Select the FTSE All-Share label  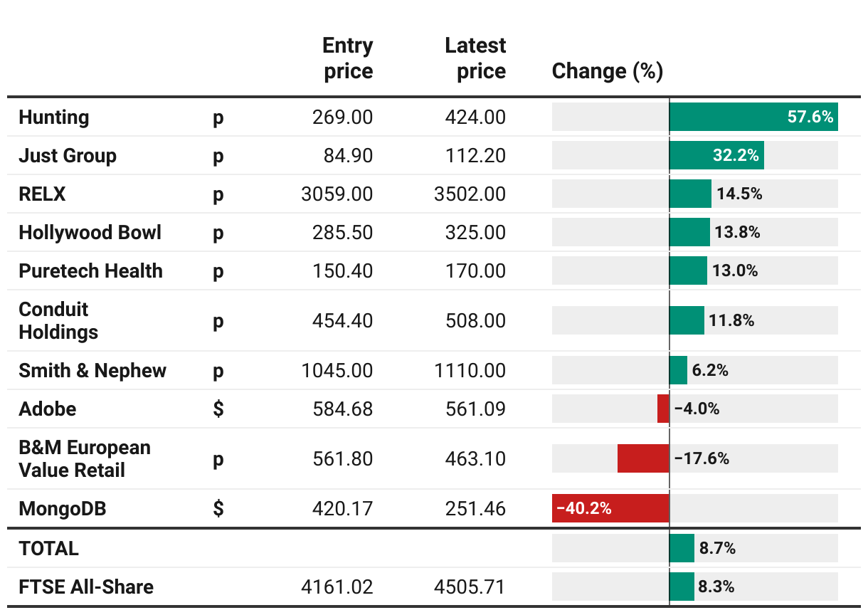(86, 587)
